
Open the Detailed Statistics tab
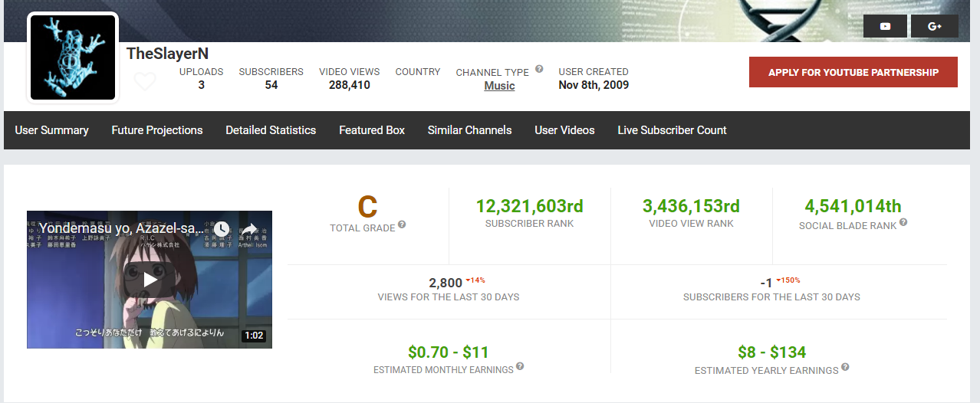pyautogui.click(x=271, y=130)
